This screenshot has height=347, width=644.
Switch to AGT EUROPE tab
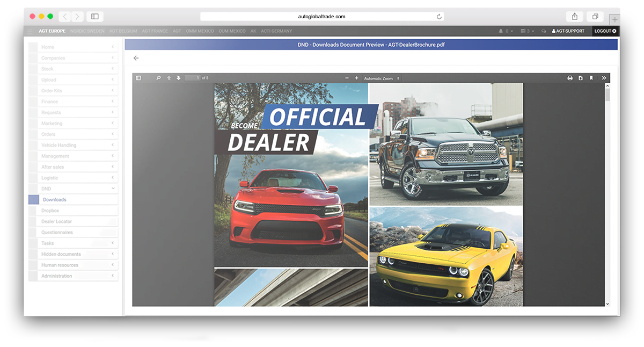coord(51,31)
